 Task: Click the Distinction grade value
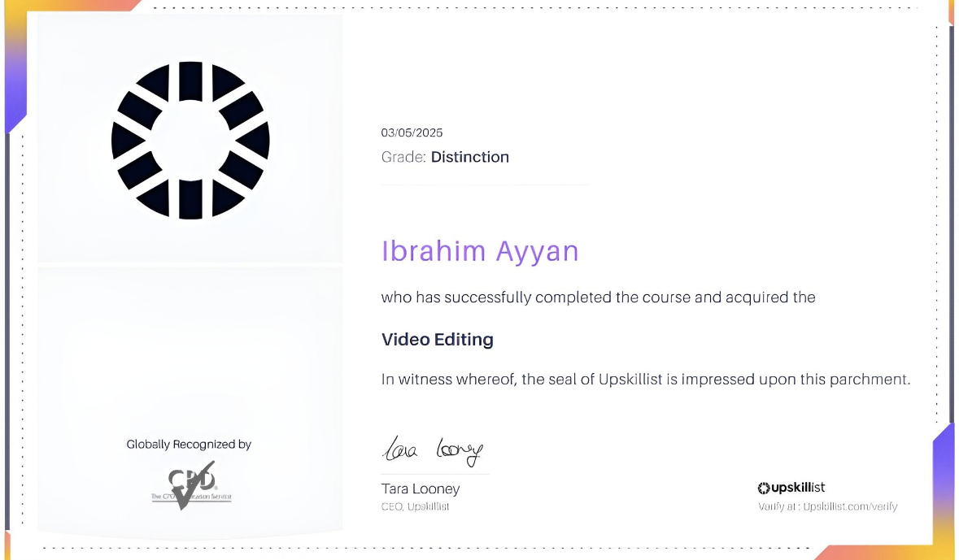(470, 157)
